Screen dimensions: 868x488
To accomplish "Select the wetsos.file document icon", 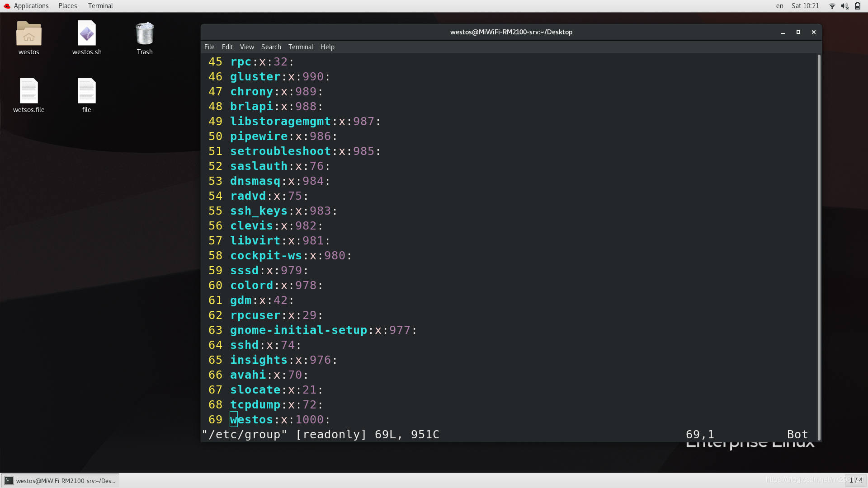I will click(28, 91).
